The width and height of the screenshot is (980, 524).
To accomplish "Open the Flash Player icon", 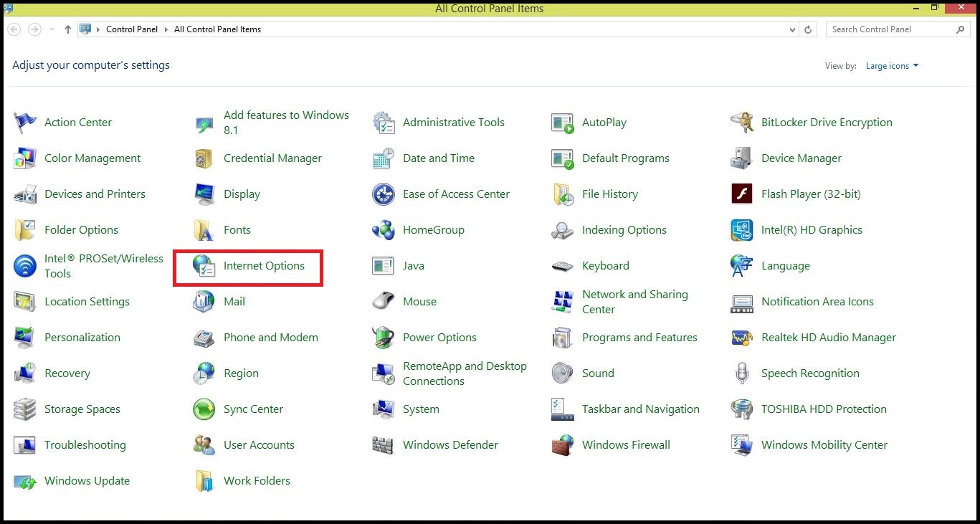I will click(x=741, y=194).
